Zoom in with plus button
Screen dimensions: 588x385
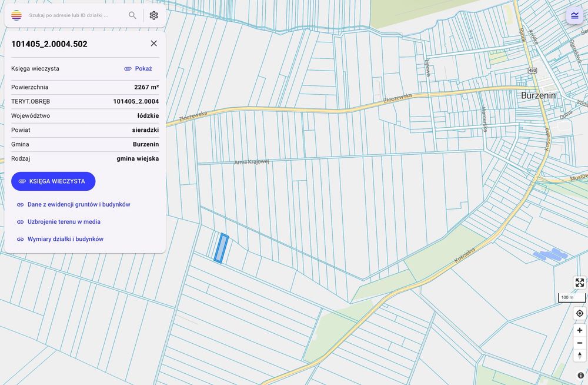click(x=579, y=330)
